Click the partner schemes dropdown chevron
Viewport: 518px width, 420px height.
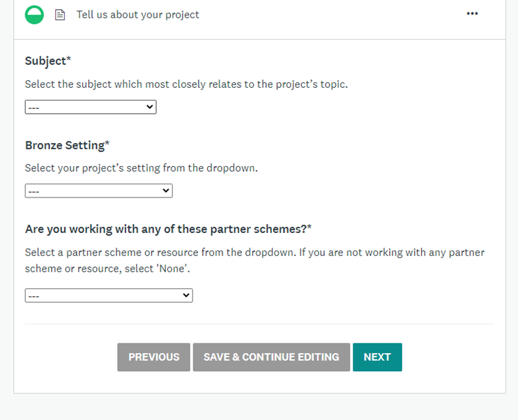186,295
